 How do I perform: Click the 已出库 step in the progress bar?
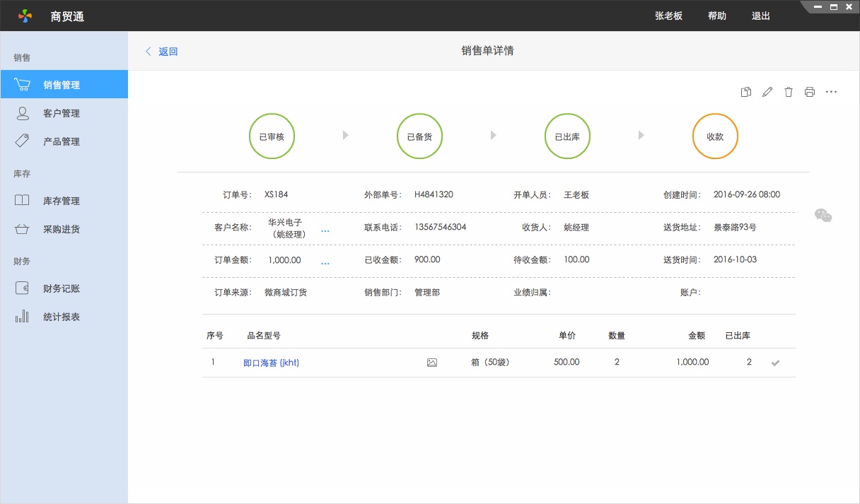click(567, 136)
